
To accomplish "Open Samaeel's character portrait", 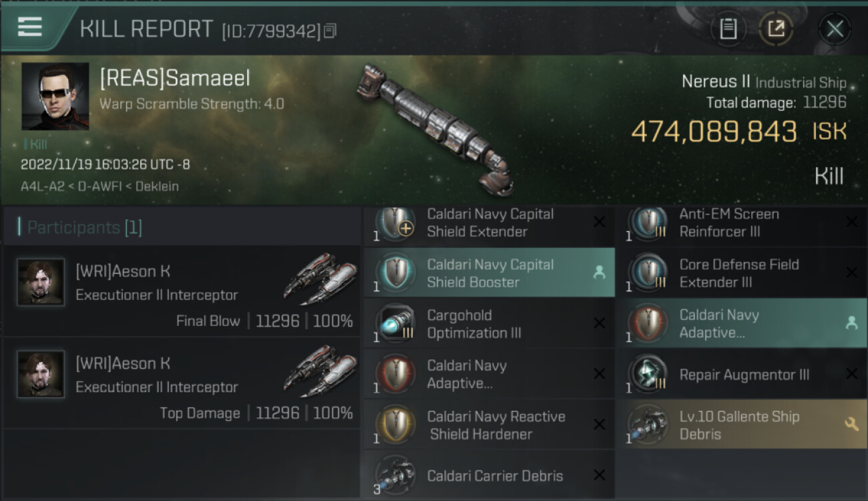I will [55, 96].
